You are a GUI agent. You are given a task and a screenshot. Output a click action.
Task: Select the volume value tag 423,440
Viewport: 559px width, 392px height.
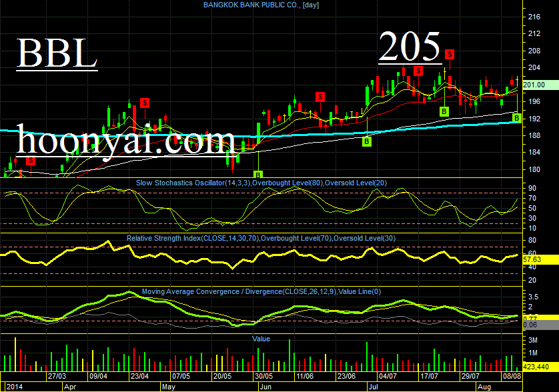540,367
